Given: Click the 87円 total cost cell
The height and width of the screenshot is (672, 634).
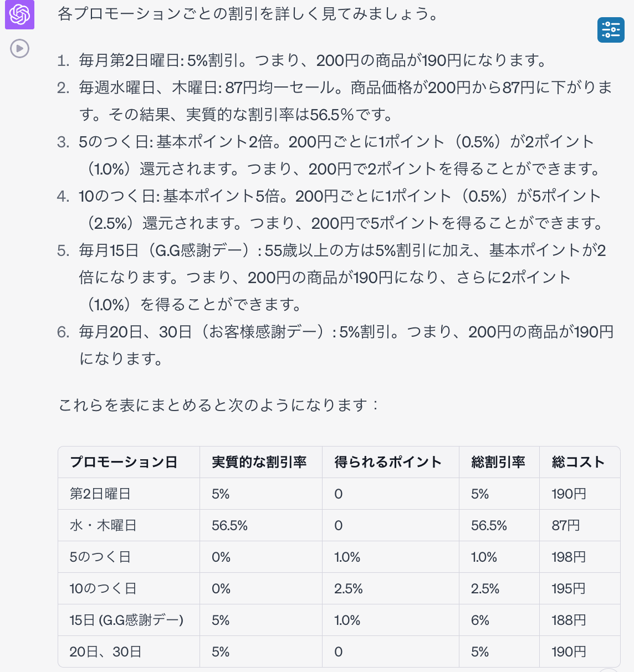Looking at the screenshot, I should tap(565, 525).
